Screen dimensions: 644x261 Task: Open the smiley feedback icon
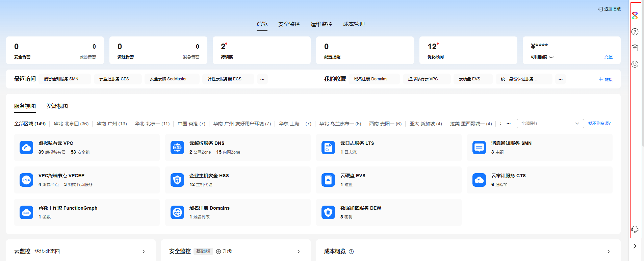(x=635, y=64)
